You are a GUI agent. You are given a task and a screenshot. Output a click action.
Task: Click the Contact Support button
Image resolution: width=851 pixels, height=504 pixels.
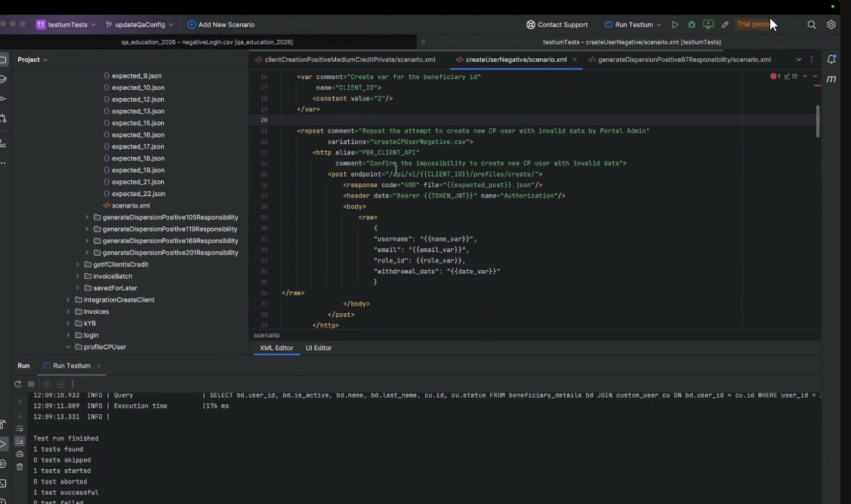coord(557,24)
